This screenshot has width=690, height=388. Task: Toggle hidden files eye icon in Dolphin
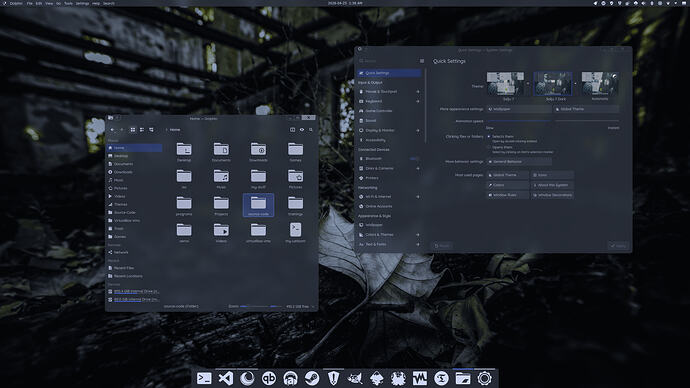pyautogui.click(x=302, y=130)
